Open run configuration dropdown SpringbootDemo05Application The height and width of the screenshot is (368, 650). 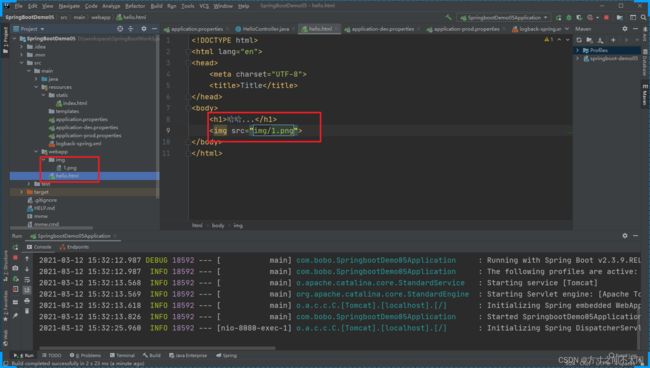pos(504,17)
